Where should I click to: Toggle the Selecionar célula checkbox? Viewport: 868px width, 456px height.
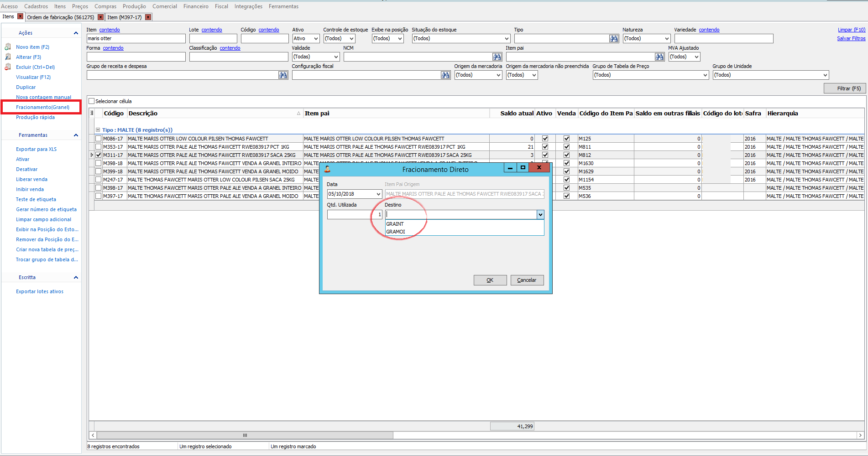coord(92,101)
